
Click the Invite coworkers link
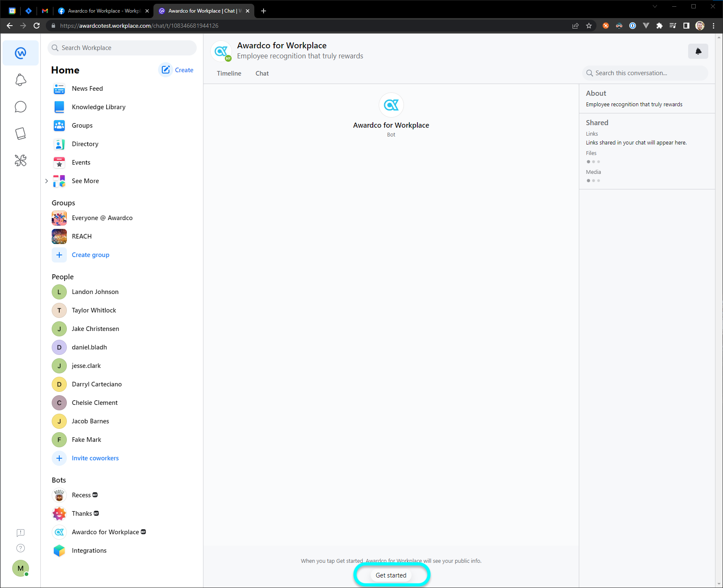(x=95, y=458)
